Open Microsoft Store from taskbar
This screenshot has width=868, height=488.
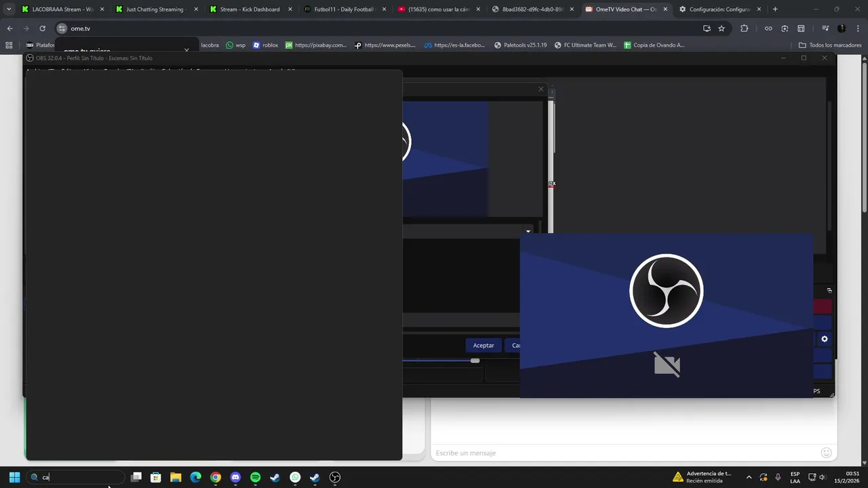tap(155, 477)
